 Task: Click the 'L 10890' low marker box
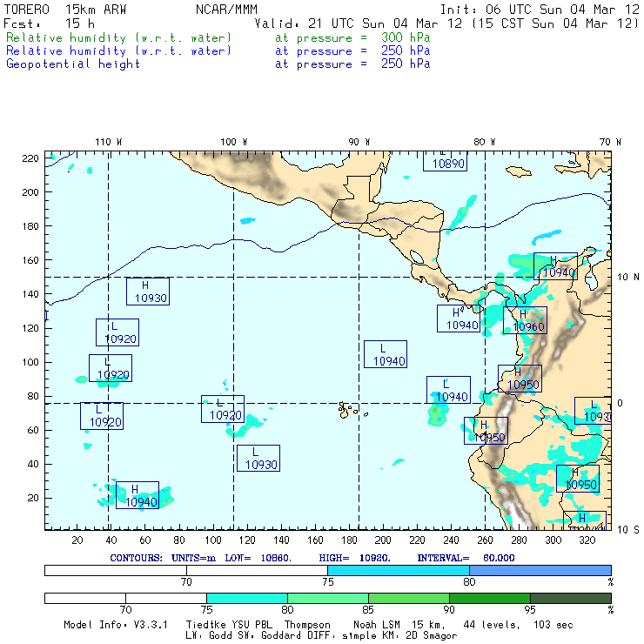(446, 161)
